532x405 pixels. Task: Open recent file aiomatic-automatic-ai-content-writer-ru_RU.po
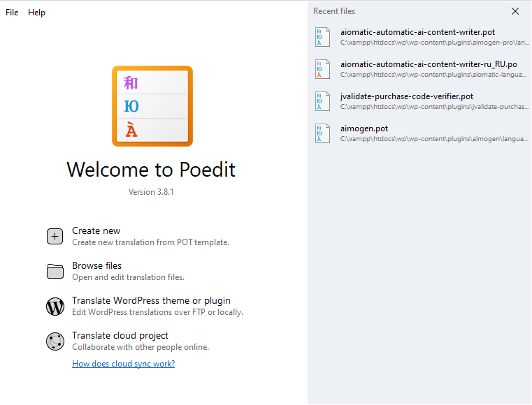[429, 64]
